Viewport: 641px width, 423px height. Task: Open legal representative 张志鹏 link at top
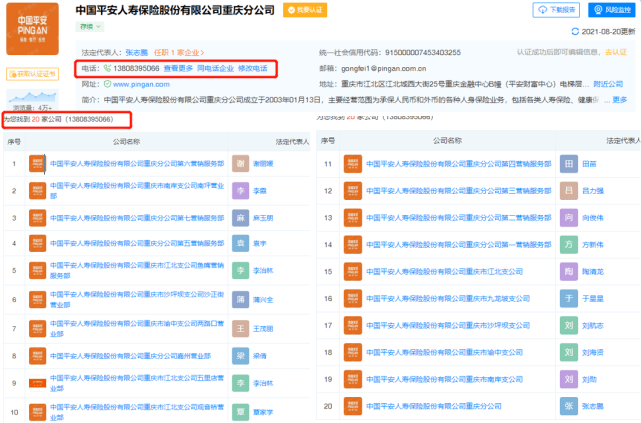[x=137, y=53]
